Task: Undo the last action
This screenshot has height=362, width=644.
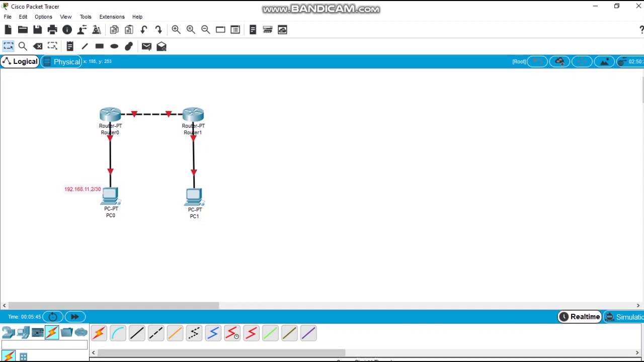Action: [x=144, y=30]
